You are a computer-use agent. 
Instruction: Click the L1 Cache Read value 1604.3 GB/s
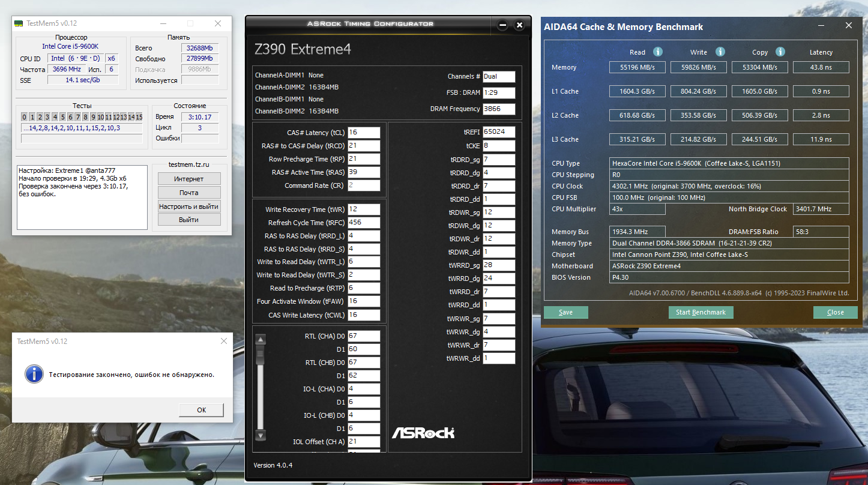(637, 91)
